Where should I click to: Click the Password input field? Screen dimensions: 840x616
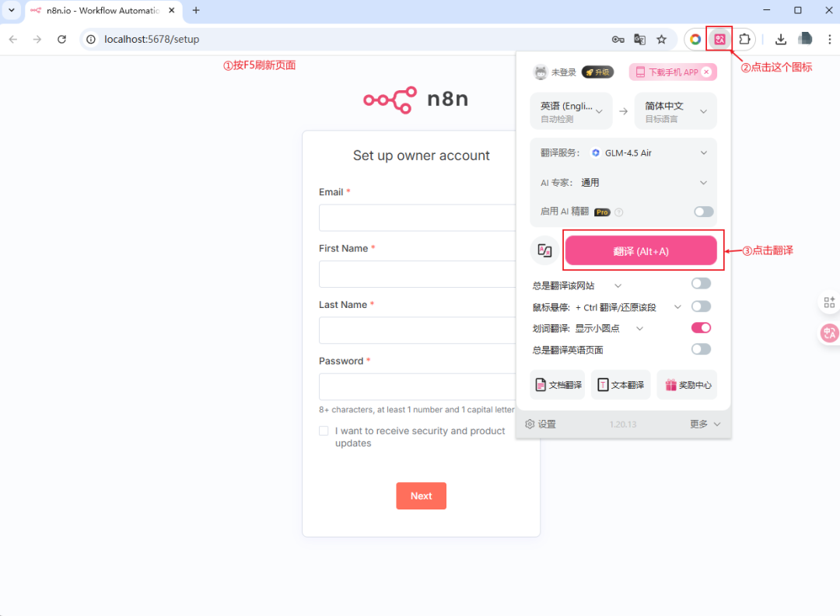[418, 387]
